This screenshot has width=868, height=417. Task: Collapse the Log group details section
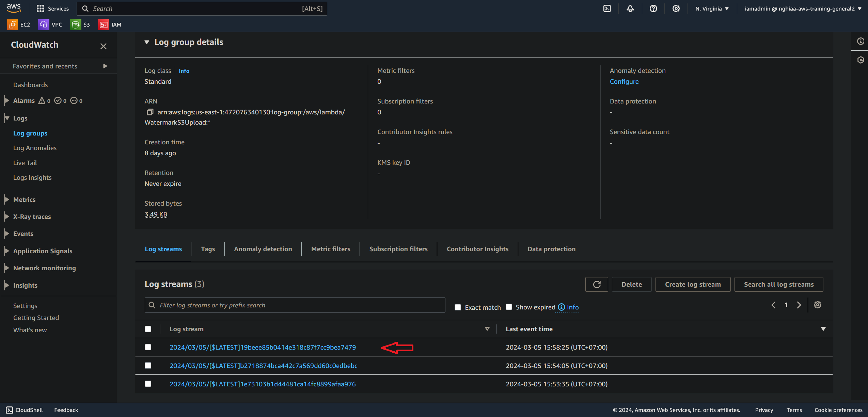(147, 42)
